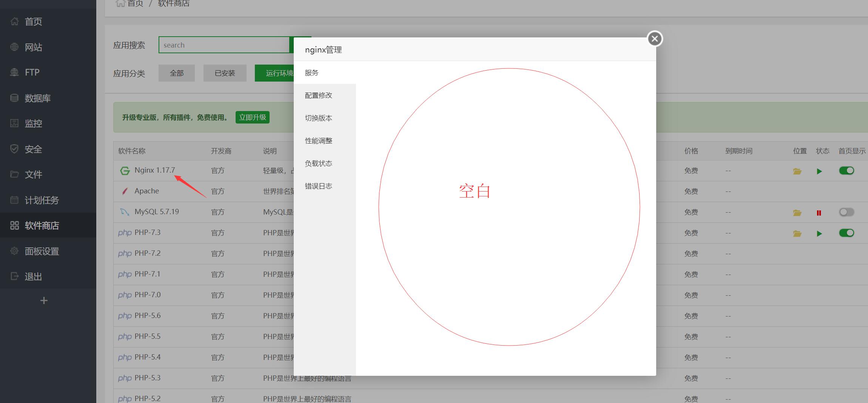Click the 软件名称 column header
The image size is (868, 403).
132,151
